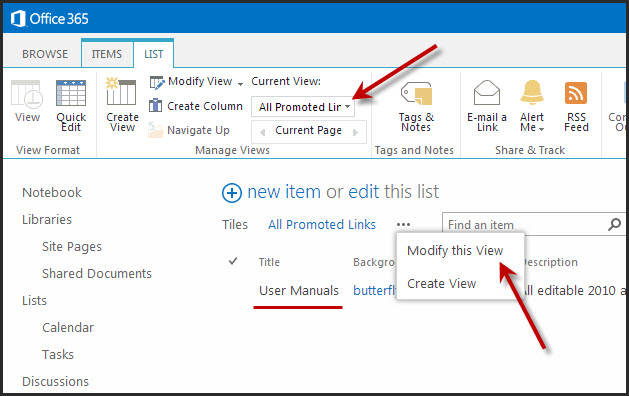Go to next page arrow in Current Page
The width and height of the screenshot is (629, 396).
[355, 132]
